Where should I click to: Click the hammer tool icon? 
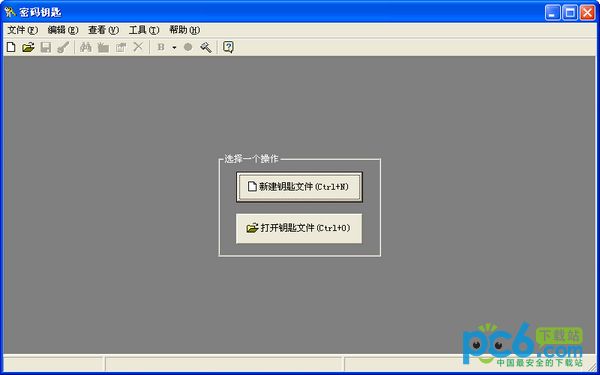[205, 47]
